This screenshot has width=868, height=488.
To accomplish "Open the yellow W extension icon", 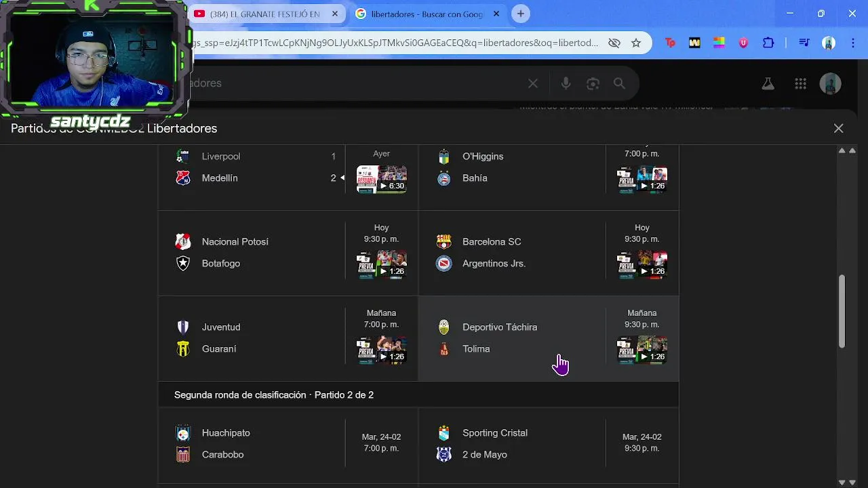I will (694, 43).
